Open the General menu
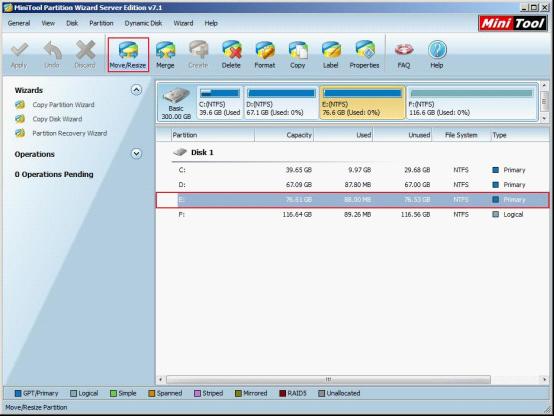Viewport: 554px width, 416px height. [x=19, y=23]
